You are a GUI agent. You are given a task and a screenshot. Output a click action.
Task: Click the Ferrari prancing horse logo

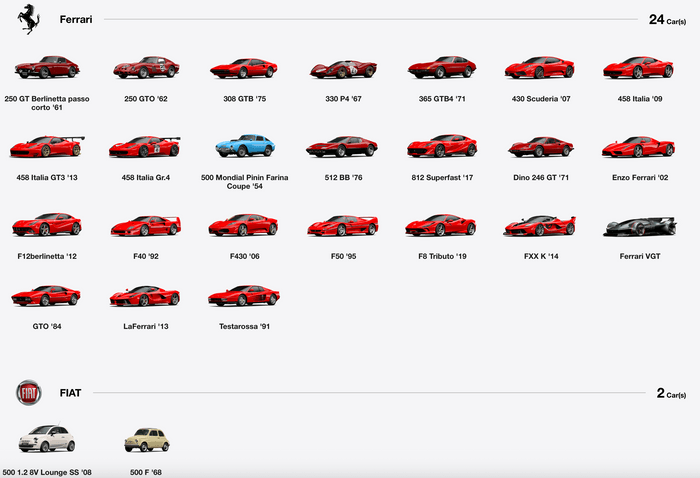[29, 19]
